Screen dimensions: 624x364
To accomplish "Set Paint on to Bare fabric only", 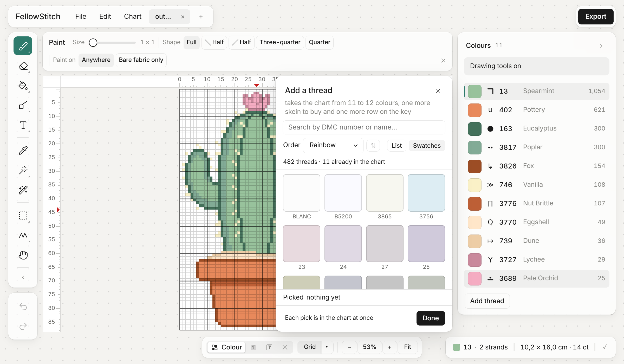I will point(141,60).
